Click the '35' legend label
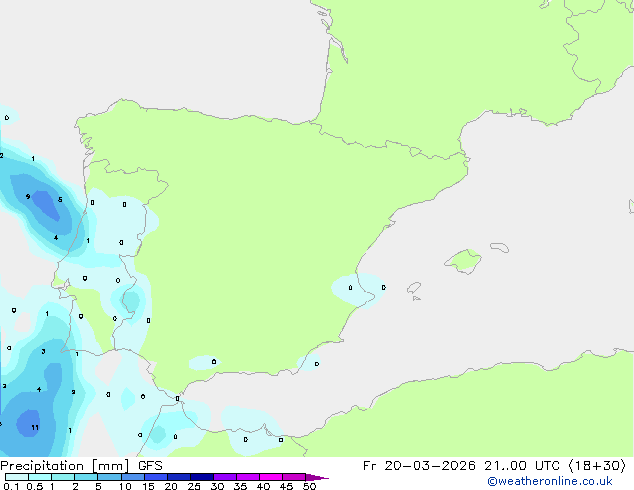 pos(241,486)
